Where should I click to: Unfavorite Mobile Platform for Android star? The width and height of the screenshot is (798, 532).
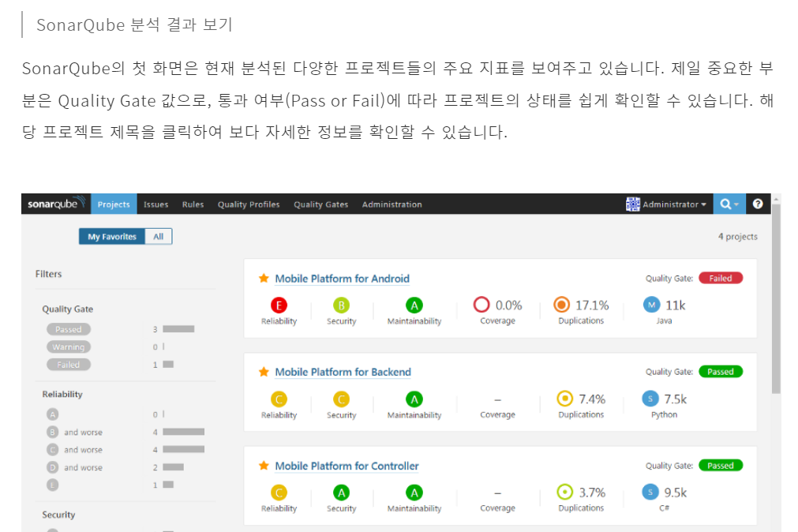click(264, 278)
